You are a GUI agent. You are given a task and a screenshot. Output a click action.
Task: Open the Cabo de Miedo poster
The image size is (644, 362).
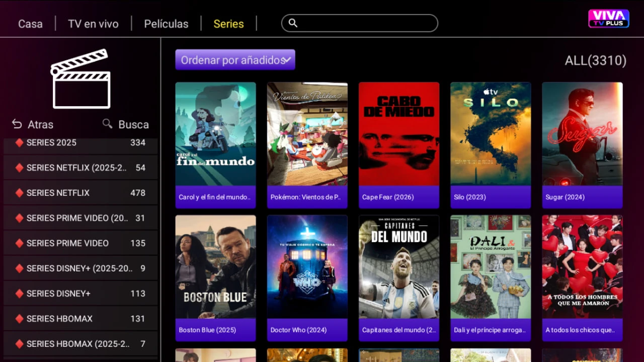[399, 134]
